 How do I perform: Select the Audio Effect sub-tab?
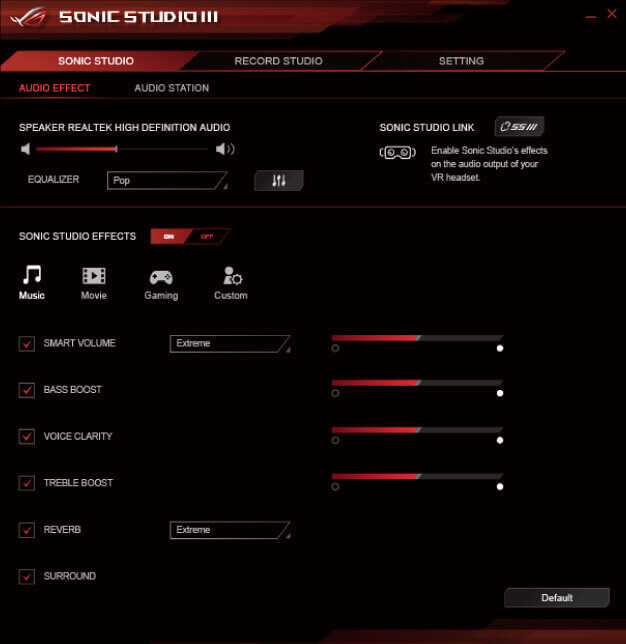click(x=55, y=88)
